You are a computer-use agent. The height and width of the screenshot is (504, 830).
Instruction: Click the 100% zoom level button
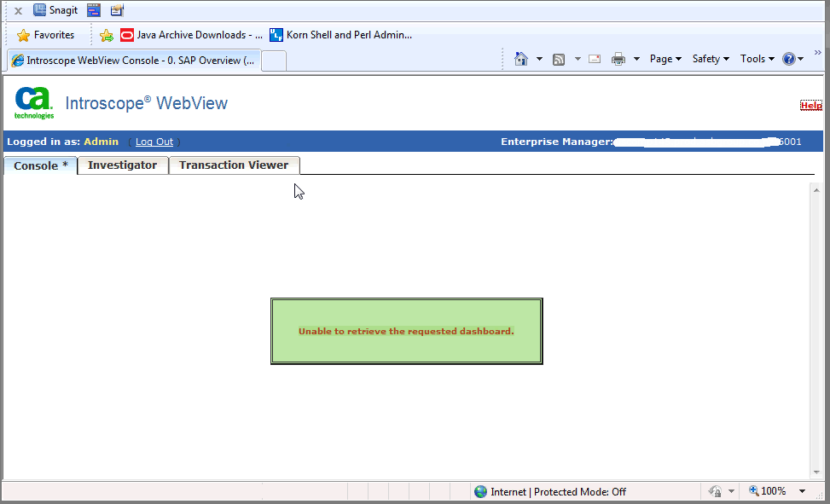tap(767, 491)
